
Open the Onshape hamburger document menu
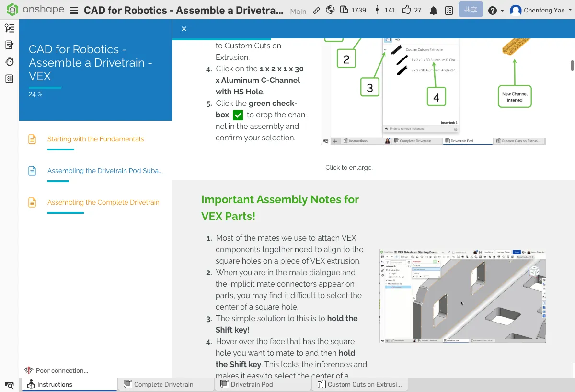74,11
